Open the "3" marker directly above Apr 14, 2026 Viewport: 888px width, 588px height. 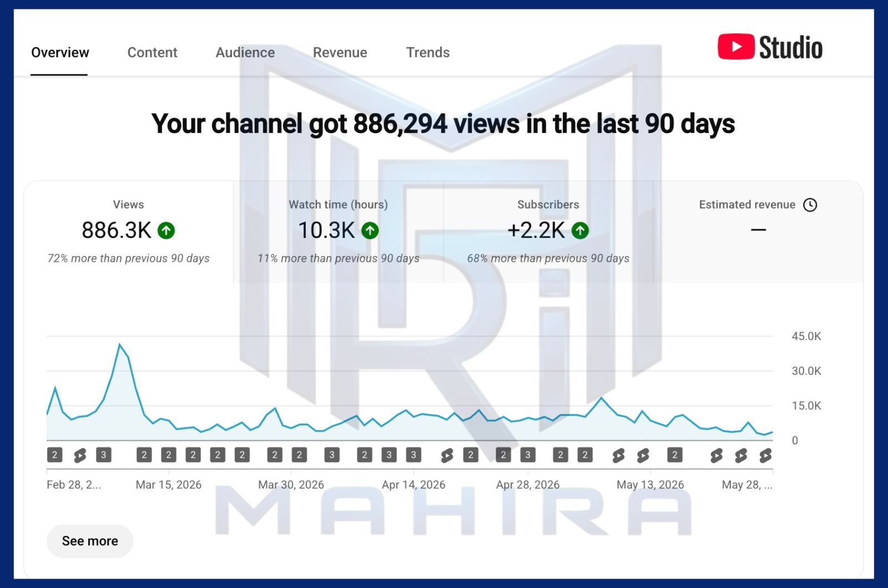pyautogui.click(x=413, y=455)
